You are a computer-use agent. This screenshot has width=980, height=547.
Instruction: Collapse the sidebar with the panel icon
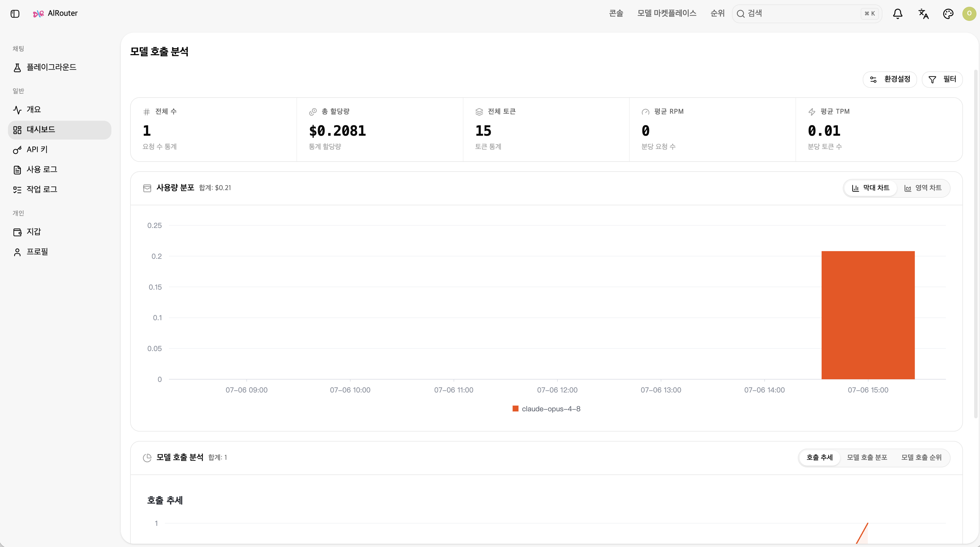(15, 14)
